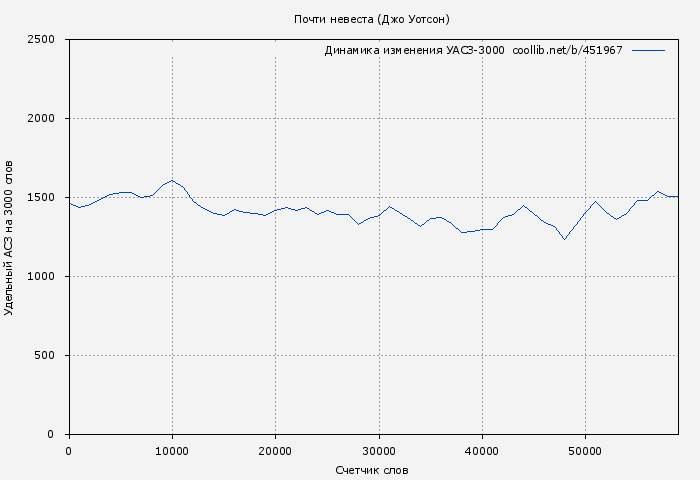Viewport: 700px width, 480px height.
Task: Click the legend label "Динамика изменения УАСЗ-3000"
Action: (x=414, y=50)
